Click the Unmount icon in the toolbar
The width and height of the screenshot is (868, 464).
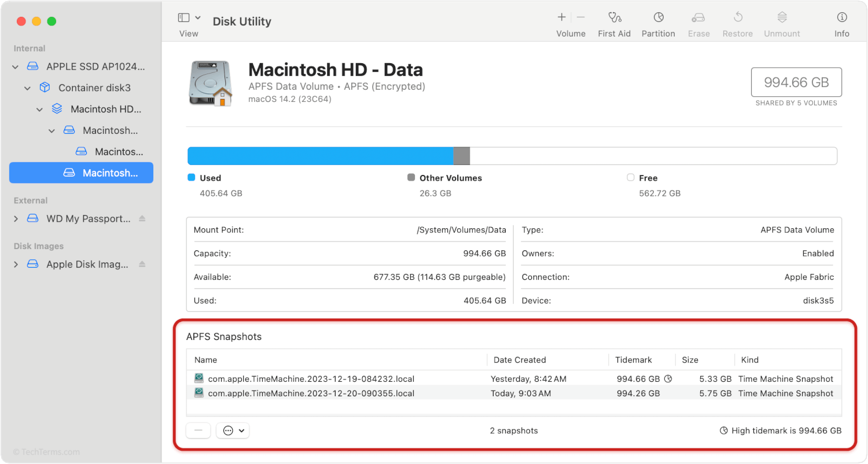782,17
